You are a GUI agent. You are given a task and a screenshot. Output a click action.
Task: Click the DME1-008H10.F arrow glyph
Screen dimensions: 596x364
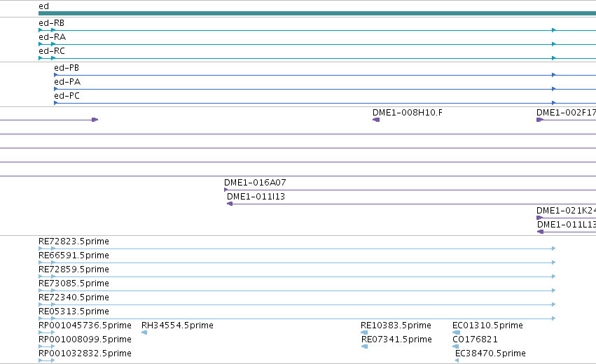(376, 120)
